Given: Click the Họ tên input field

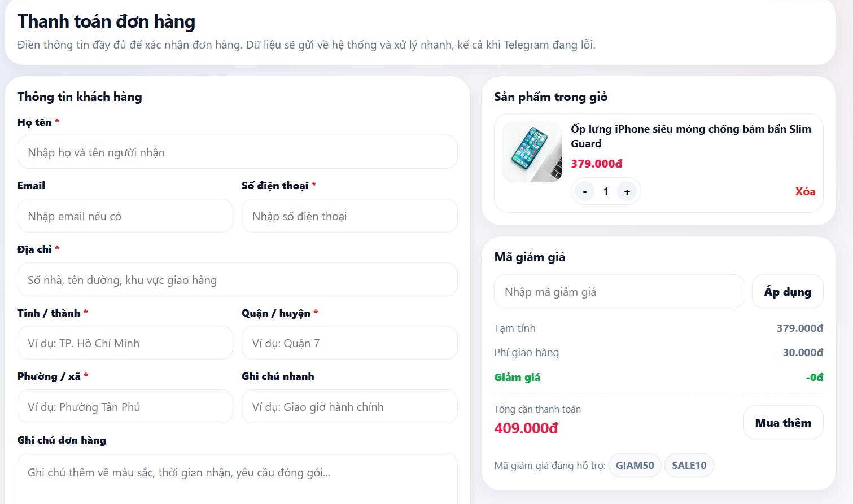Looking at the screenshot, I should (x=237, y=152).
